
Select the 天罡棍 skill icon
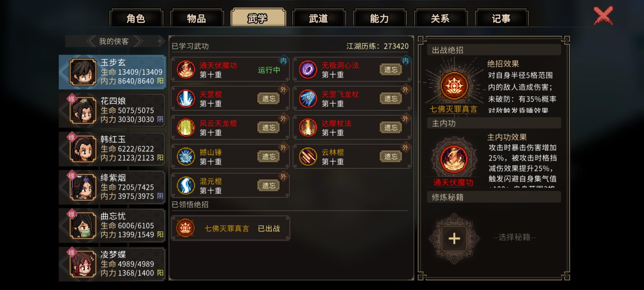pos(186,99)
